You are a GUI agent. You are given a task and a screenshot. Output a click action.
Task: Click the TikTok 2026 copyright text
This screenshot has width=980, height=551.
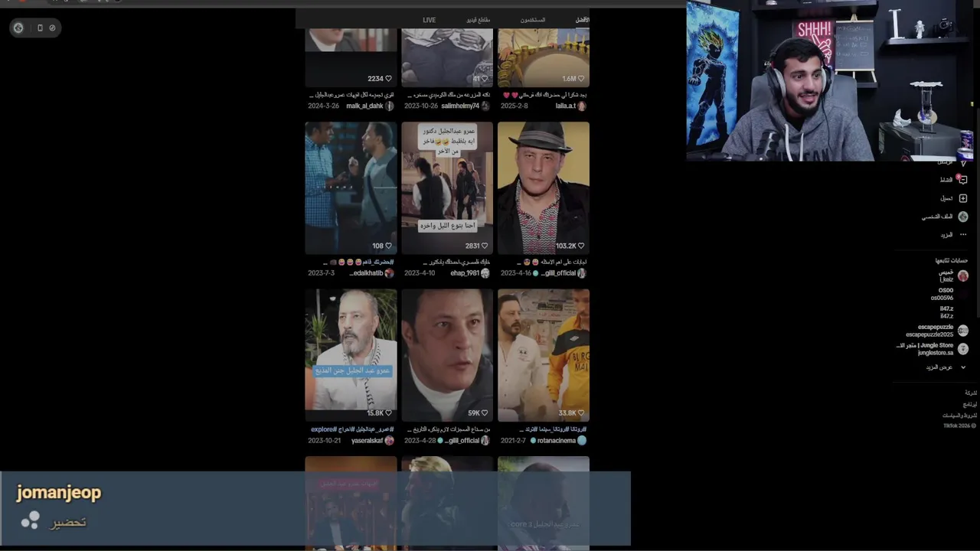click(959, 425)
